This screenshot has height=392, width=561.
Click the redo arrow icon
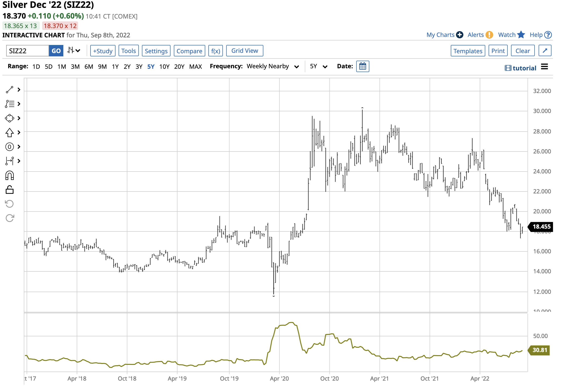tap(9, 218)
